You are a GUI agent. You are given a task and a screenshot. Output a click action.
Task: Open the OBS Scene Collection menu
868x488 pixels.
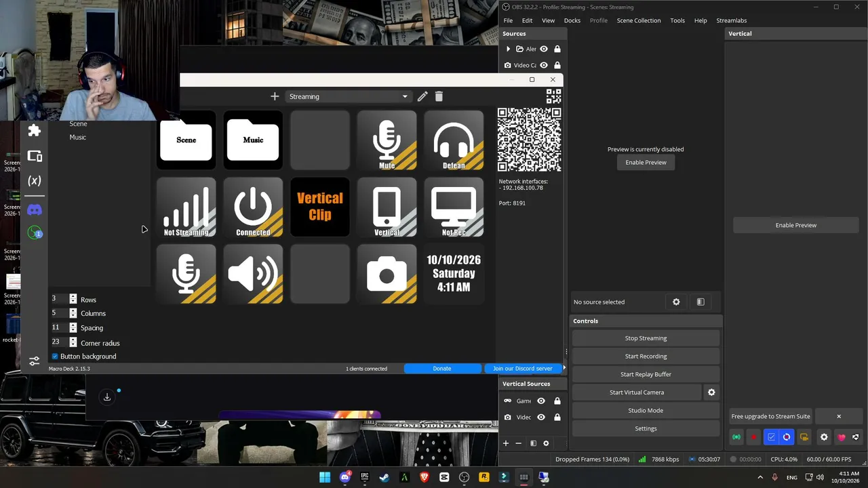coord(639,20)
